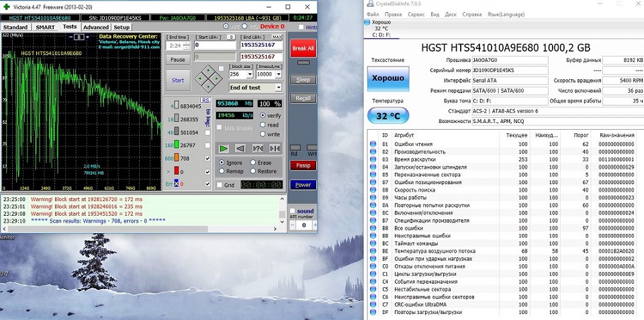Image resolution: width=644 pixels, height=320 pixels.
Task: Click the green 160 ms block indicator
Action: (177, 145)
